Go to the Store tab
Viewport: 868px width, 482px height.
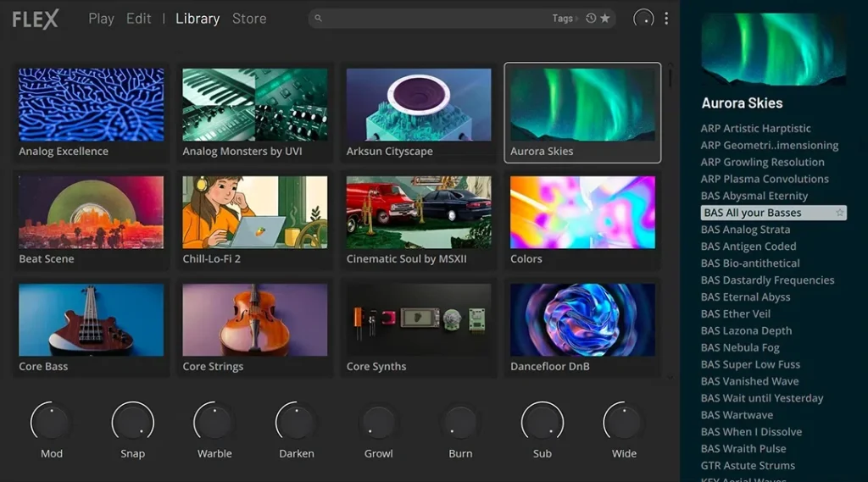[249, 19]
